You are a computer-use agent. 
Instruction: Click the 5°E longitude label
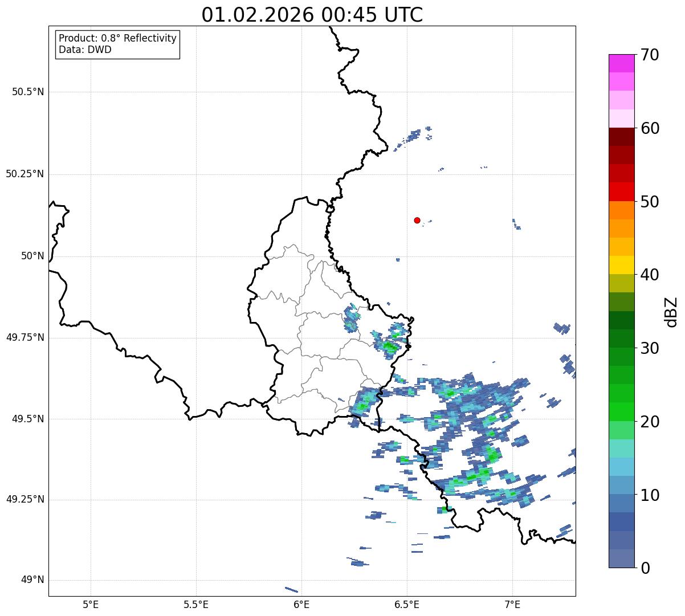tap(91, 604)
